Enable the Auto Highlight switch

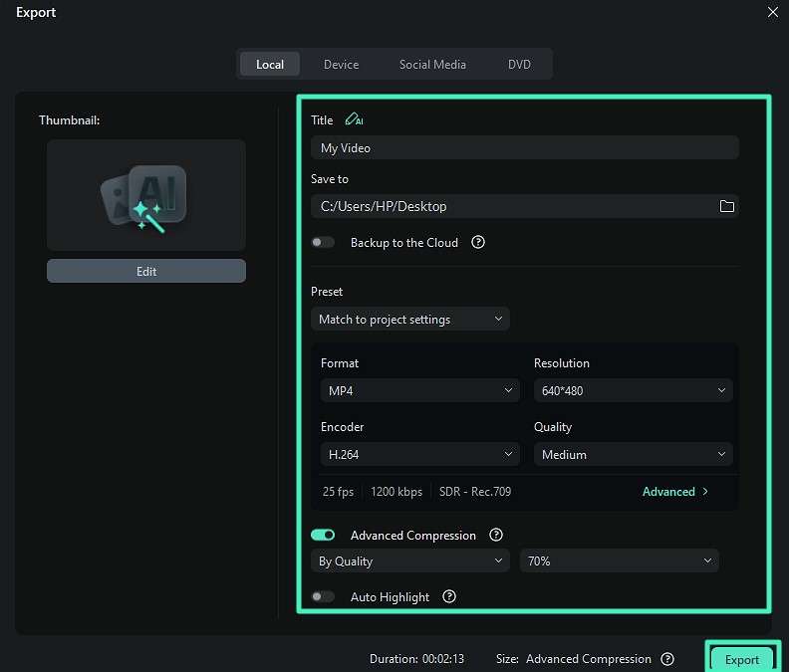point(323,596)
